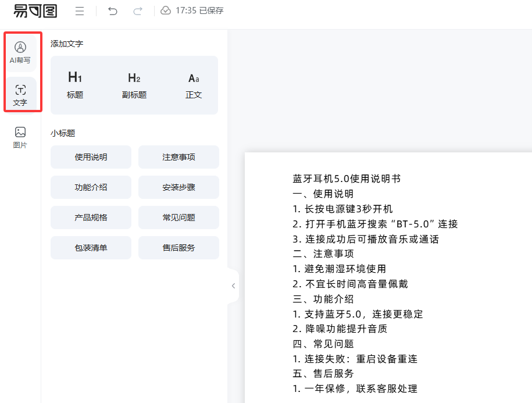
Task: Insert the 售后服务 subtitle
Action: coord(178,248)
